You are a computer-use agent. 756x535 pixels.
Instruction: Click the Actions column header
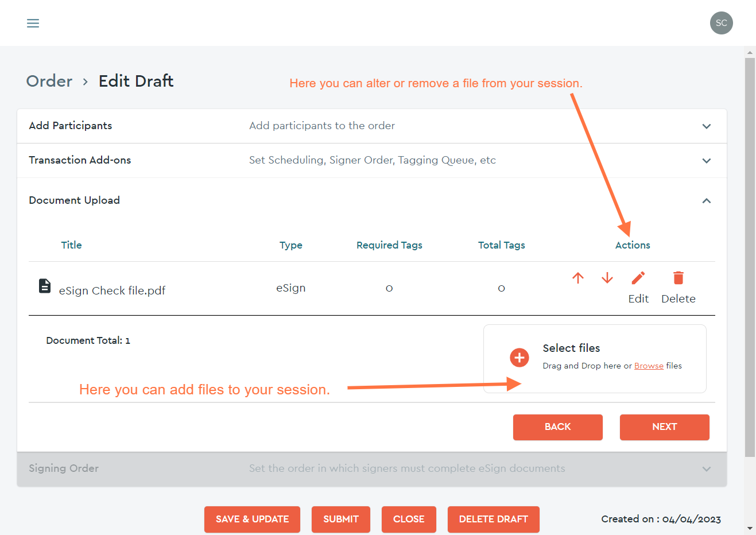(x=633, y=245)
